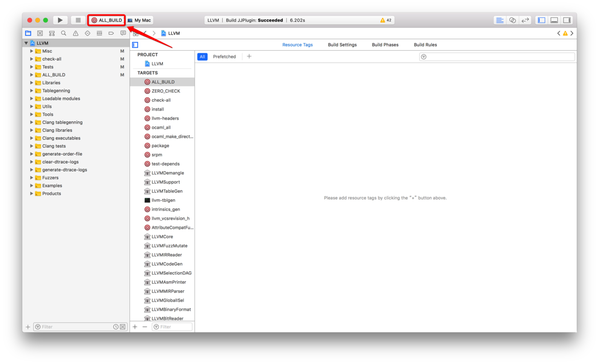Expand the Products folder
Screen dimensions: 599x364
tap(32, 194)
